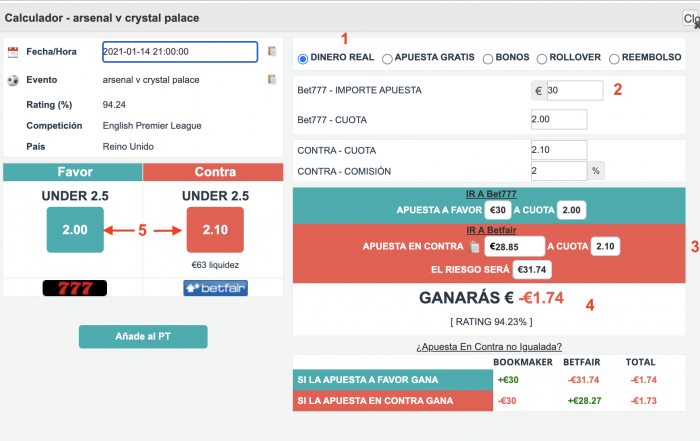This screenshot has width=700, height=441.
Task: Select the REEMBOLSO radio option
Action: click(x=614, y=59)
